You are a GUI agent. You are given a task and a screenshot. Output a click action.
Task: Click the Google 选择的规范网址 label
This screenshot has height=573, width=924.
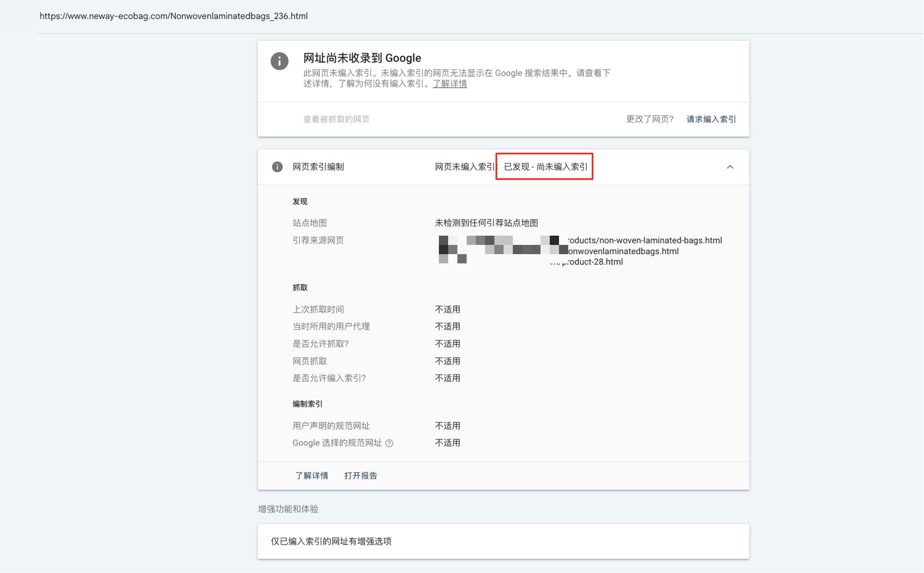337,443
